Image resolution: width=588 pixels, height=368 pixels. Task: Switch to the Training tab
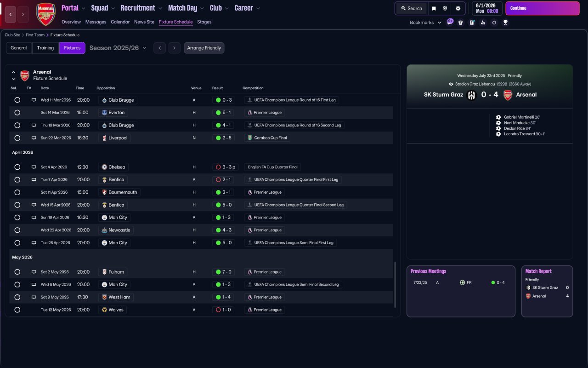point(45,48)
